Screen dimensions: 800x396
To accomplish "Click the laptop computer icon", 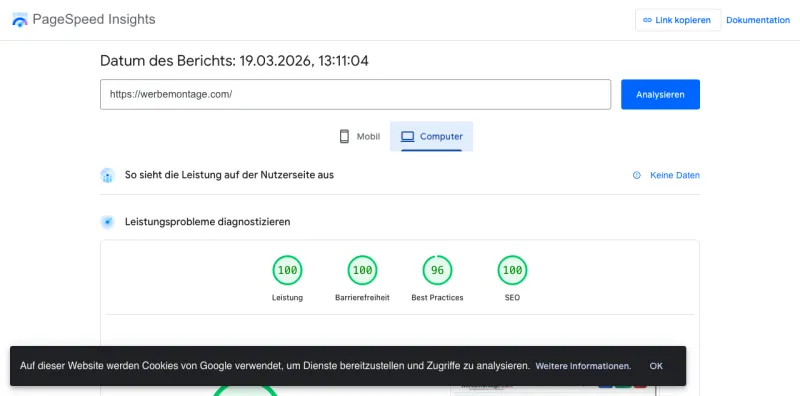I will (x=408, y=136).
